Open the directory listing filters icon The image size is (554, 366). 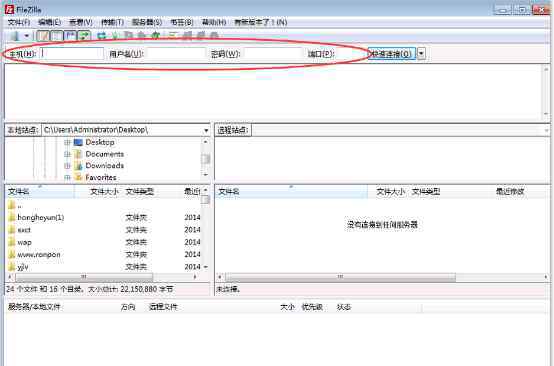tap(173, 36)
